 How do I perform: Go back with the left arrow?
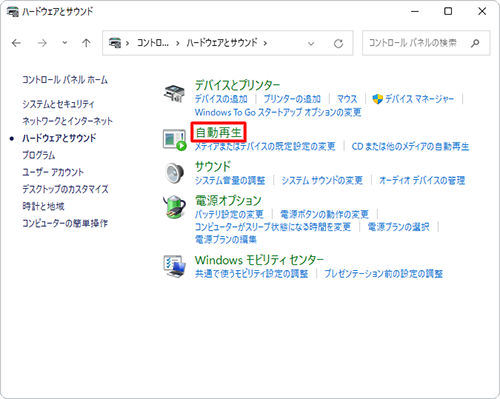16,43
